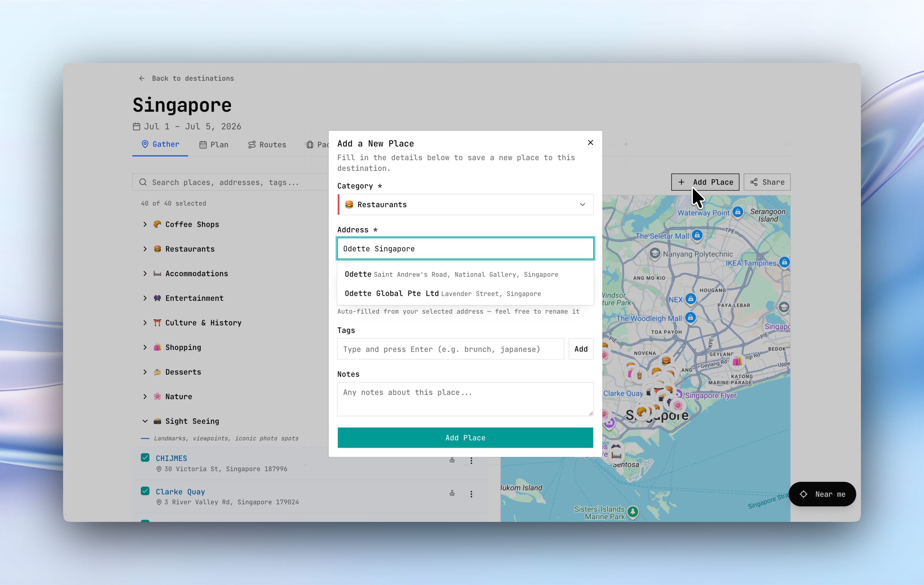Open the CHIJMES place link
Viewport: 924px width, 585px height.
pyautogui.click(x=171, y=458)
